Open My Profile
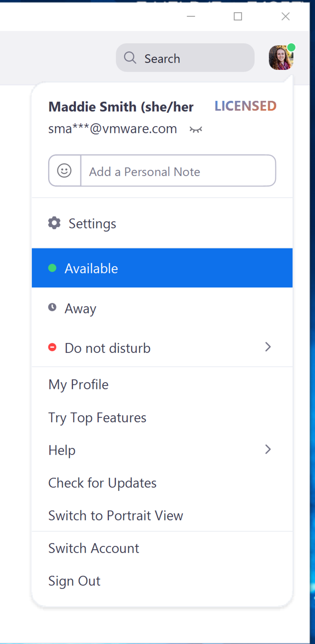315x644 pixels. tap(79, 385)
